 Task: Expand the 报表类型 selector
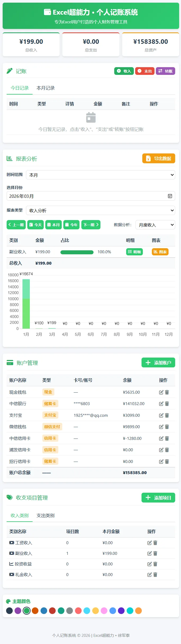click(x=100, y=211)
